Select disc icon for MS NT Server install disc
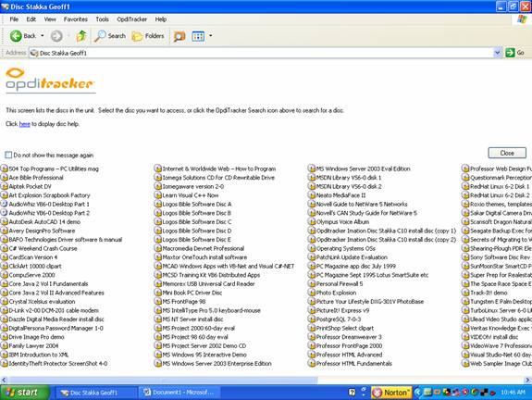Screen dimensions: 532x400 pos(158,319)
